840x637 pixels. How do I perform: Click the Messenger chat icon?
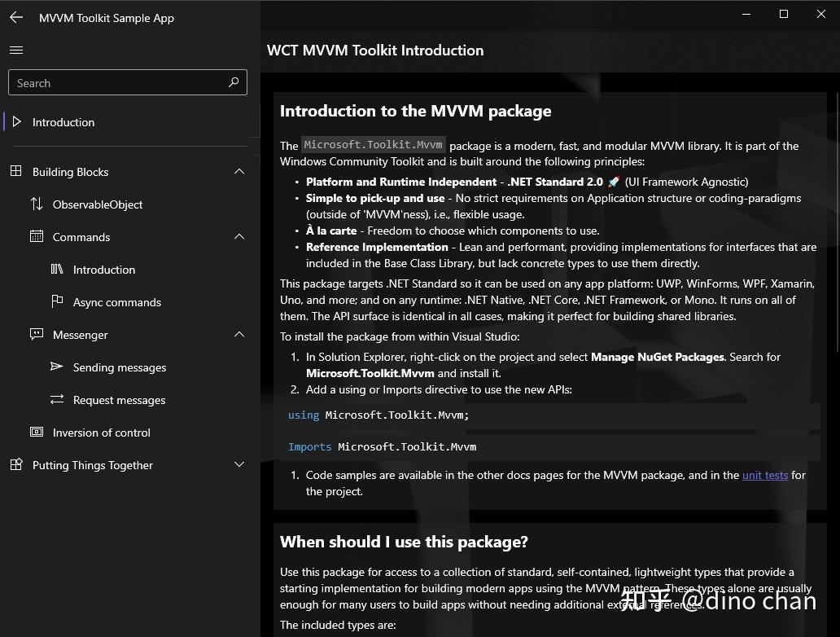(37, 334)
